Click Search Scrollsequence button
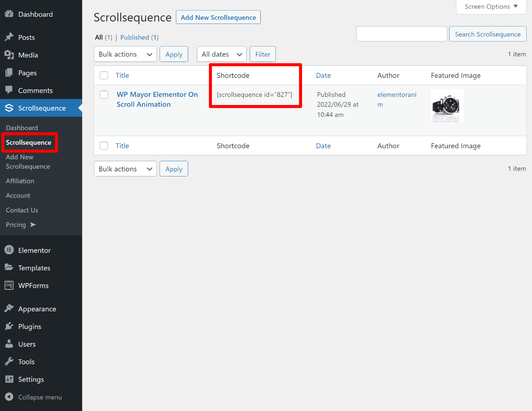532x411 pixels. (488, 34)
